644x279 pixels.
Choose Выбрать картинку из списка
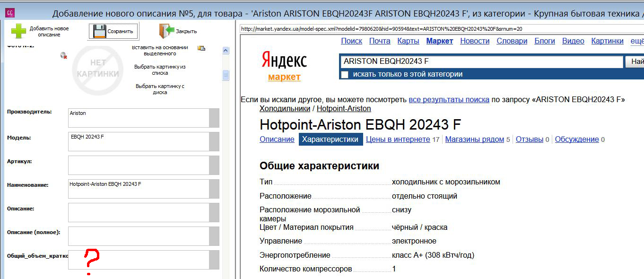160,70
